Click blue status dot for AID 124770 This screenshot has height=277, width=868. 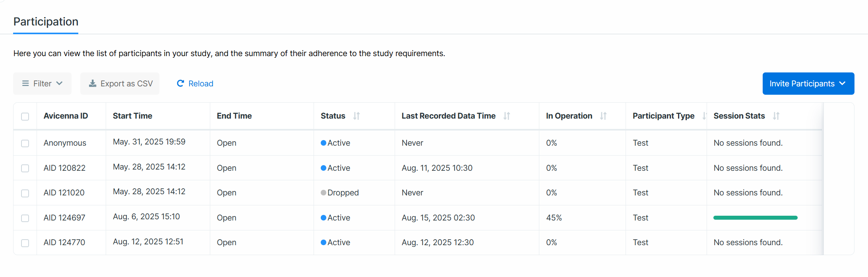click(x=324, y=242)
